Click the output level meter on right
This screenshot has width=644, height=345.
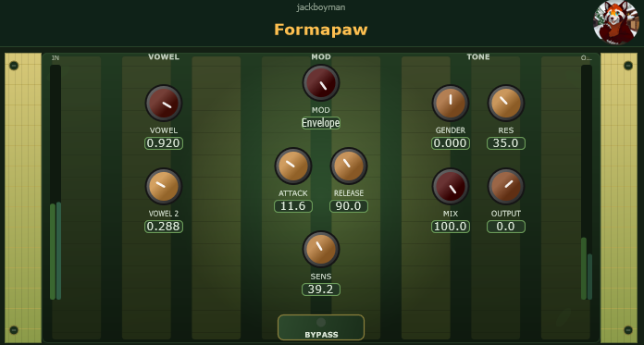pyautogui.click(x=587, y=182)
